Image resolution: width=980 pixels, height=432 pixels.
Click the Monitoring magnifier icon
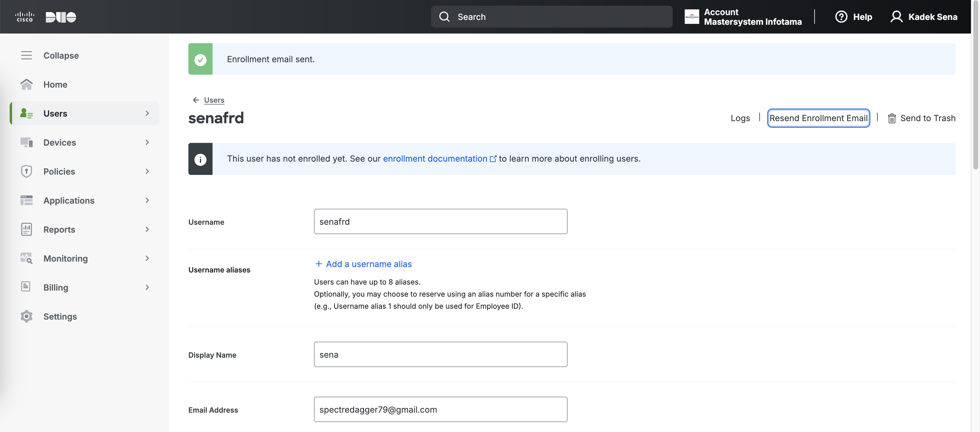click(x=26, y=258)
